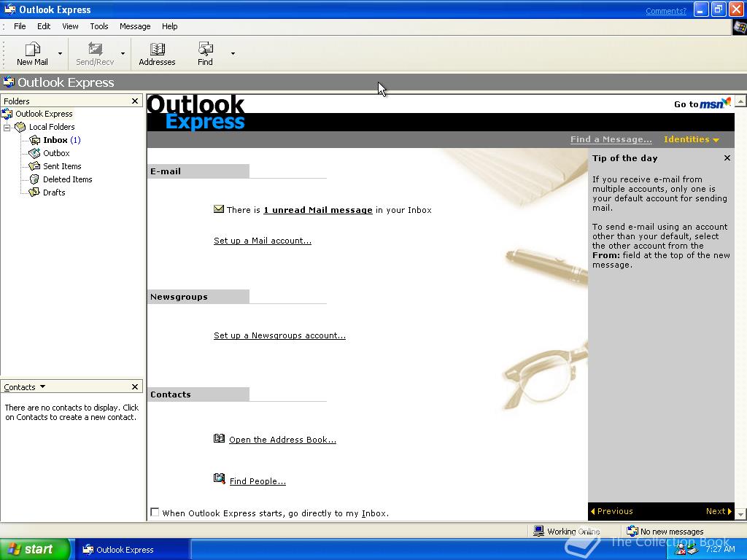747x560 pixels.
Task: Click the Outlook Express root folder icon
Action: [x=7, y=114]
